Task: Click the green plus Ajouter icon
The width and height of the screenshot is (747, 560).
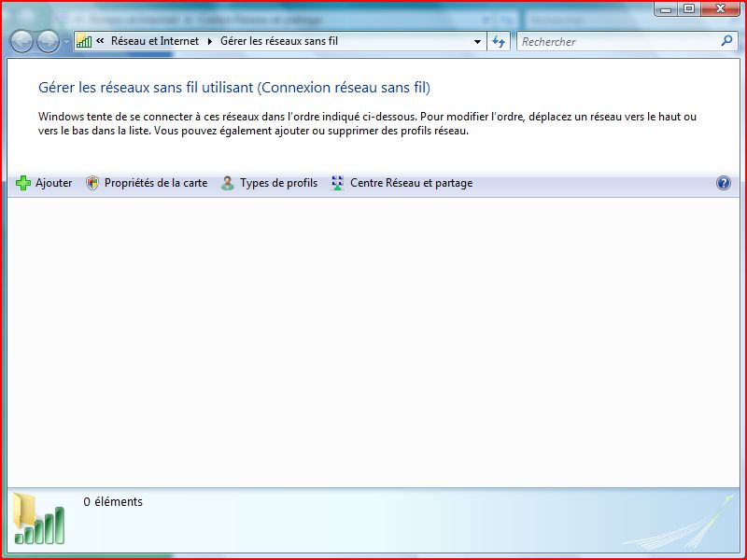Action: [24, 183]
